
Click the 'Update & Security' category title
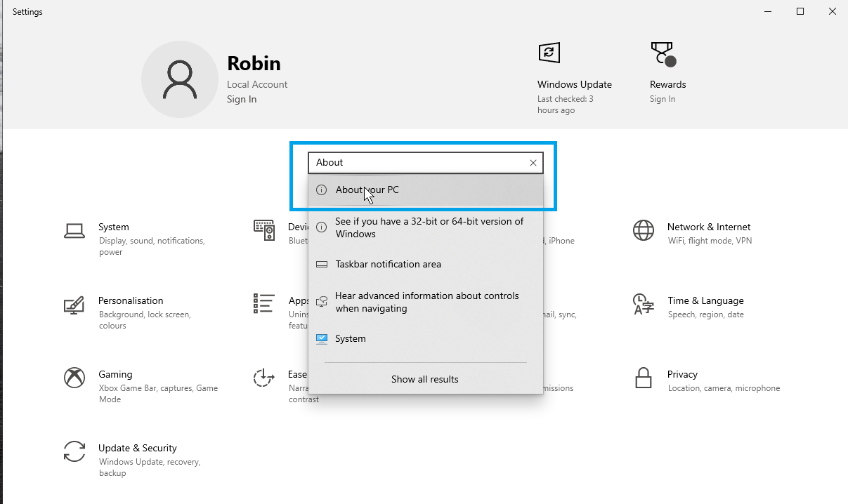pos(138,448)
